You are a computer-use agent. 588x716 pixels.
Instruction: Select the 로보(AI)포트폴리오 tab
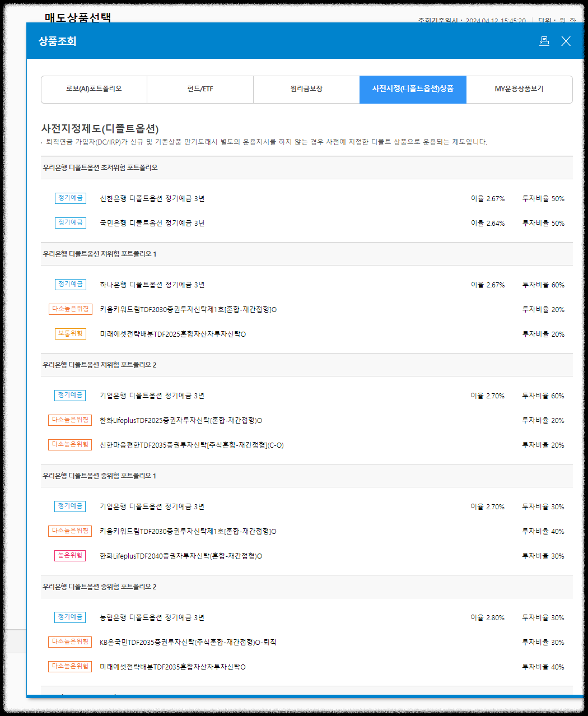click(x=93, y=89)
